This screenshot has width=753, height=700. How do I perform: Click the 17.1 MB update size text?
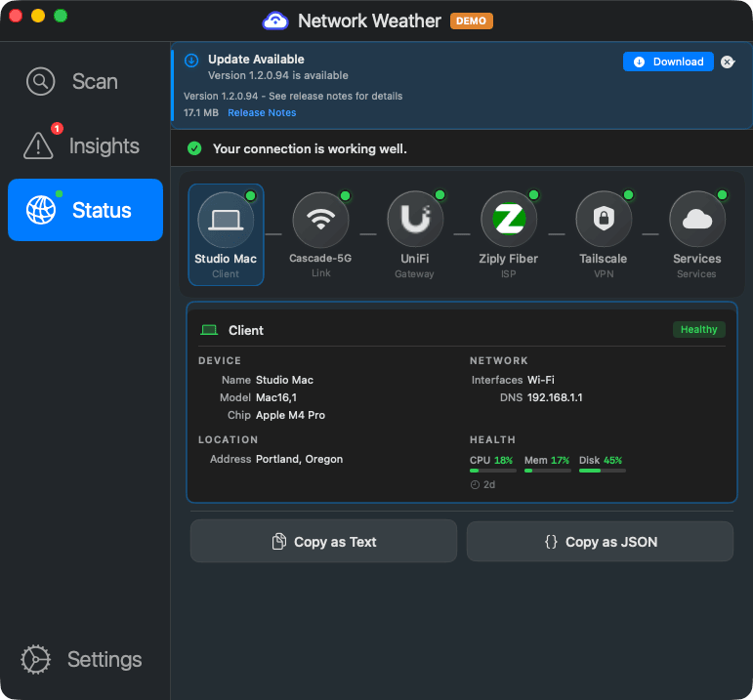pyautogui.click(x=201, y=113)
